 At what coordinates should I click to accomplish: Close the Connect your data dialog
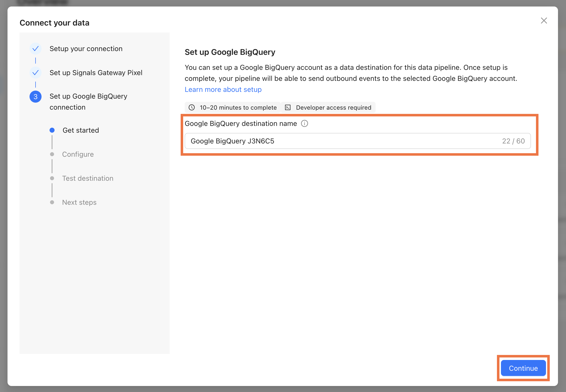coord(544,21)
